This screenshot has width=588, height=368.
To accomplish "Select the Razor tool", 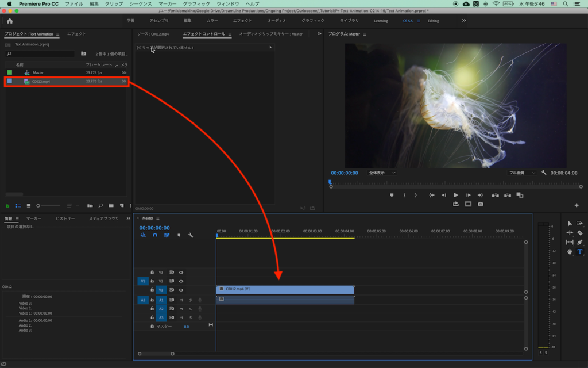I will pyautogui.click(x=579, y=233).
